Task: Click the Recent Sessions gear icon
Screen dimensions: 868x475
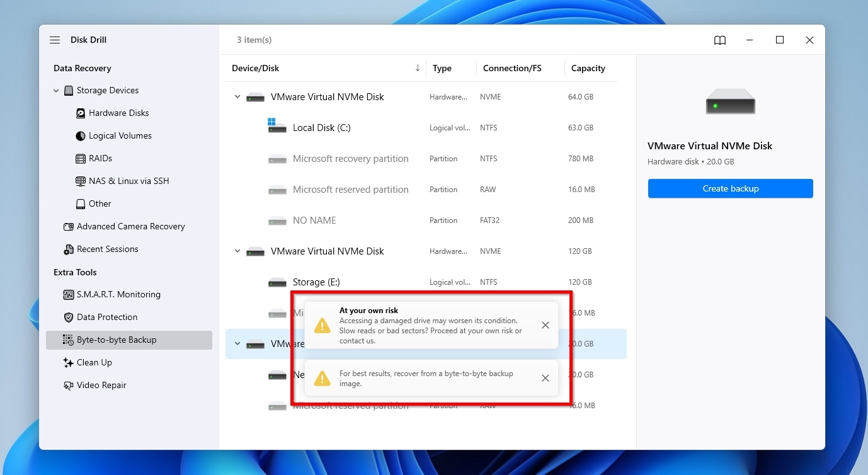Action: pos(69,249)
